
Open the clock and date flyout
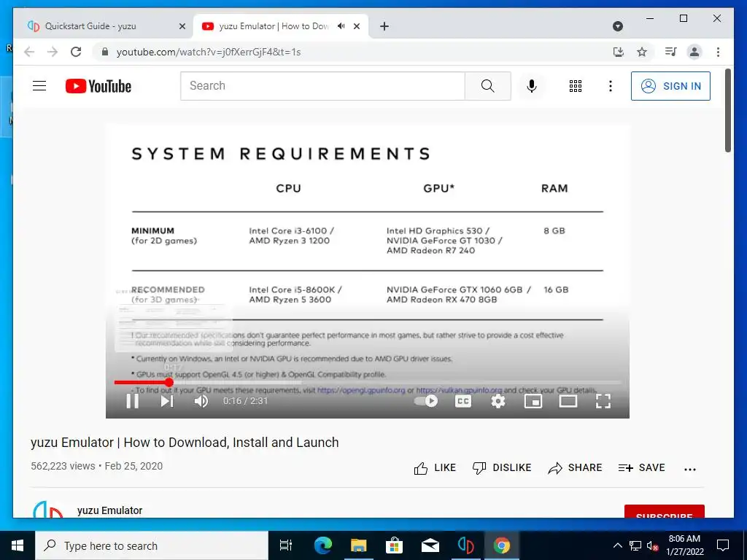684,545
